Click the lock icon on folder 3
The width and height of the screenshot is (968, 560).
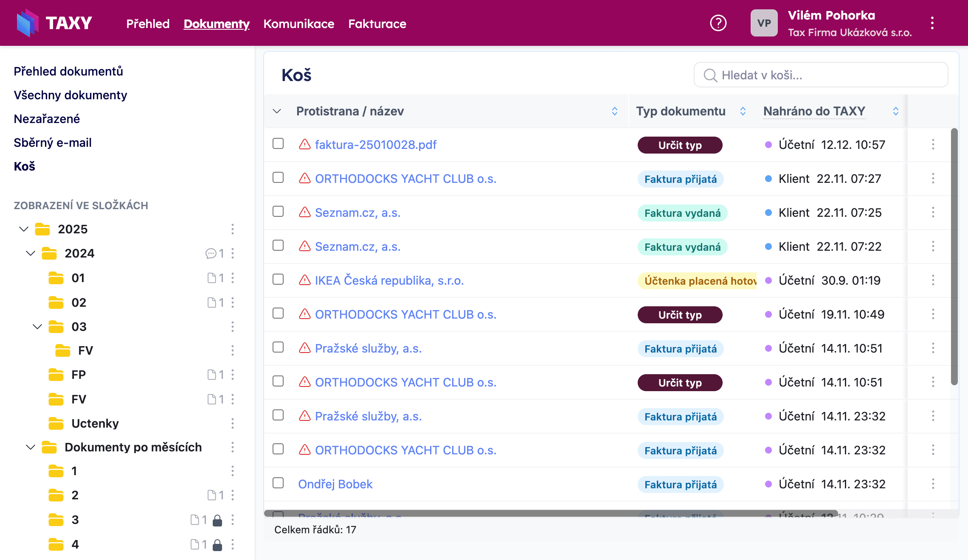pos(217,520)
